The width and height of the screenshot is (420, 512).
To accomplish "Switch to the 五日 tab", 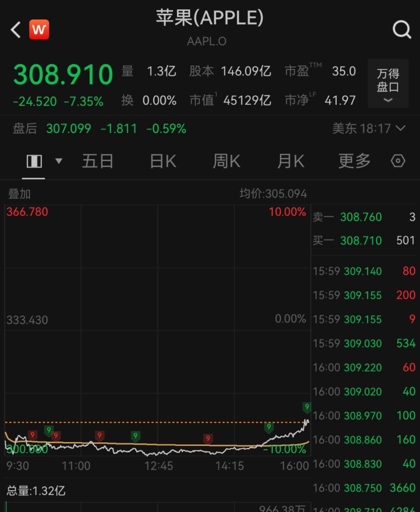I will coord(98,161).
